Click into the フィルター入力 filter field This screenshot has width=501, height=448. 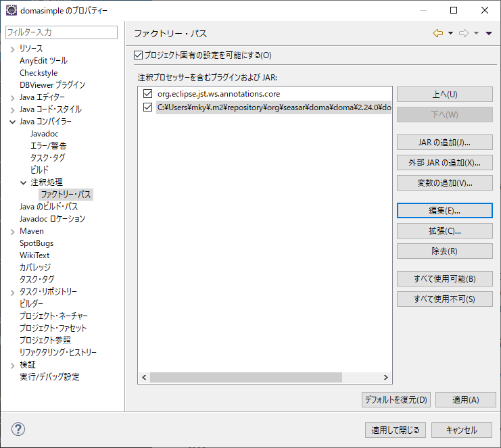click(x=61, y=32)
